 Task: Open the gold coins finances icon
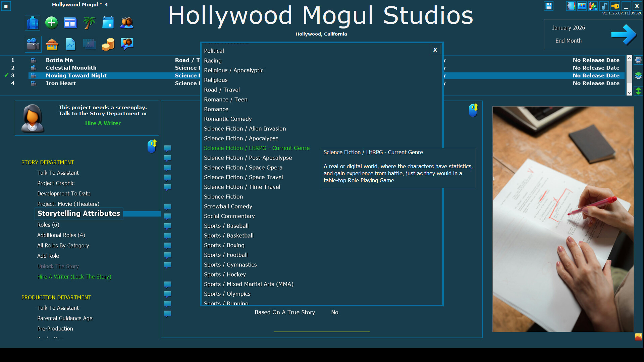[108, 44]
